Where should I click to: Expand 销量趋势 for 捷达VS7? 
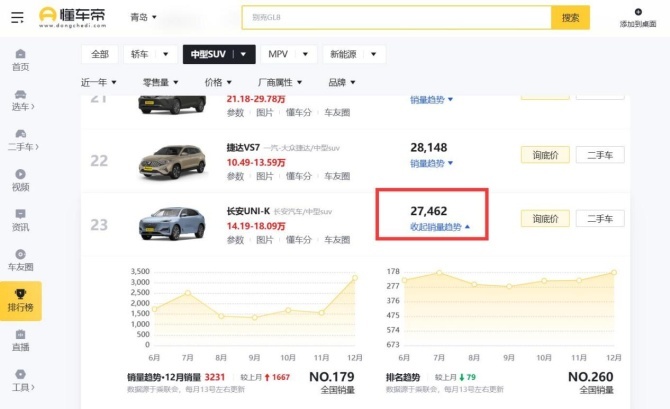click(x=432, y=163)
